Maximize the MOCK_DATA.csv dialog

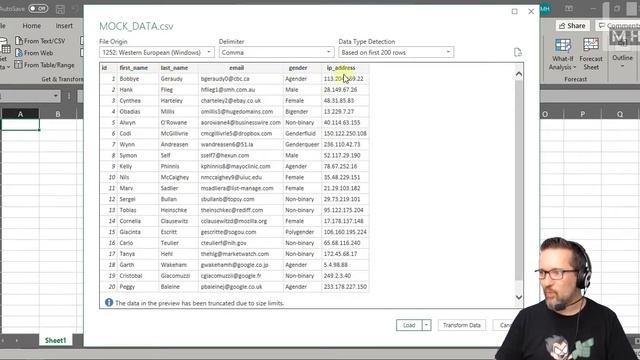(x=514, y=11)
